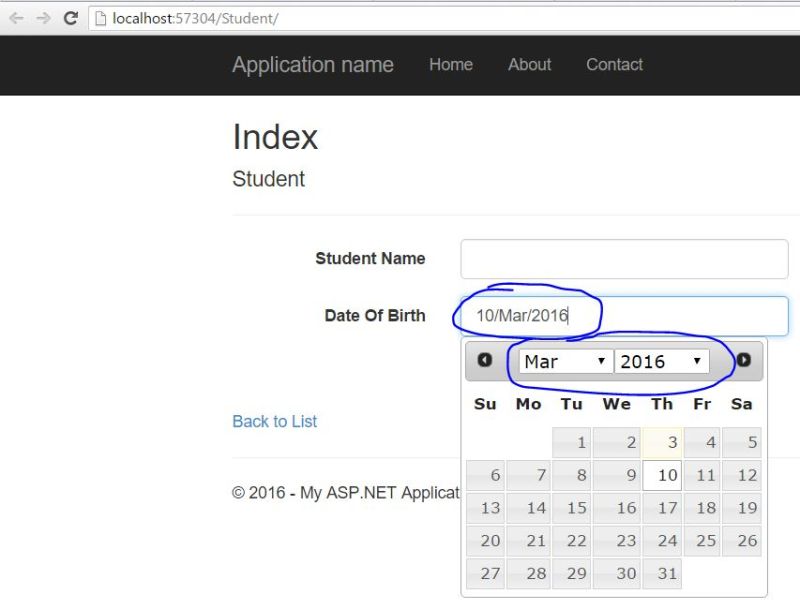Image resolution: width=800 pixels, height=609 pixels.
Task: Click the Application name brand link
Action: 312,64
